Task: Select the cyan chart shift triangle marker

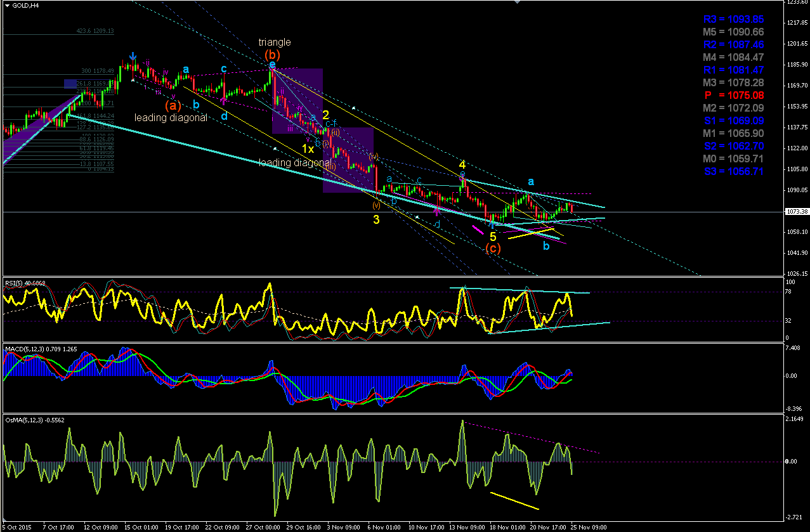Action: [x=518, y=3]
